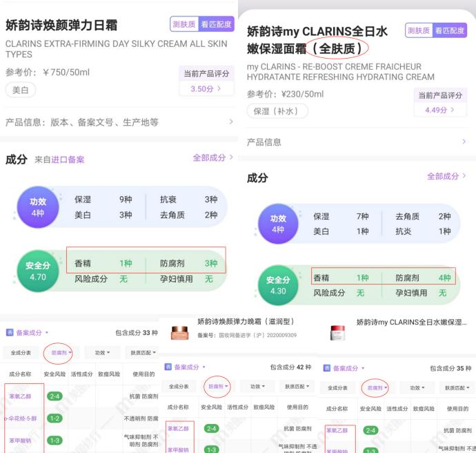Select the 全成分表 tab in the 33种 list
The height and width of the screenshot is (453, 476).
point(21,353)
